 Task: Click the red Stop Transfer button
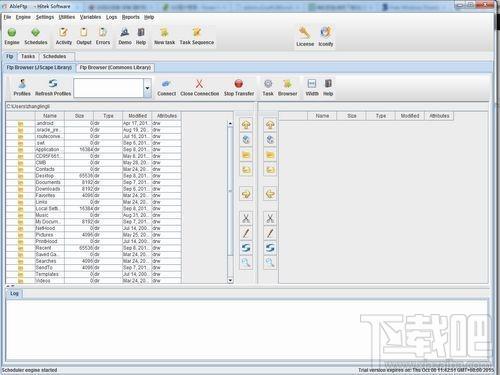click(239, 83)
